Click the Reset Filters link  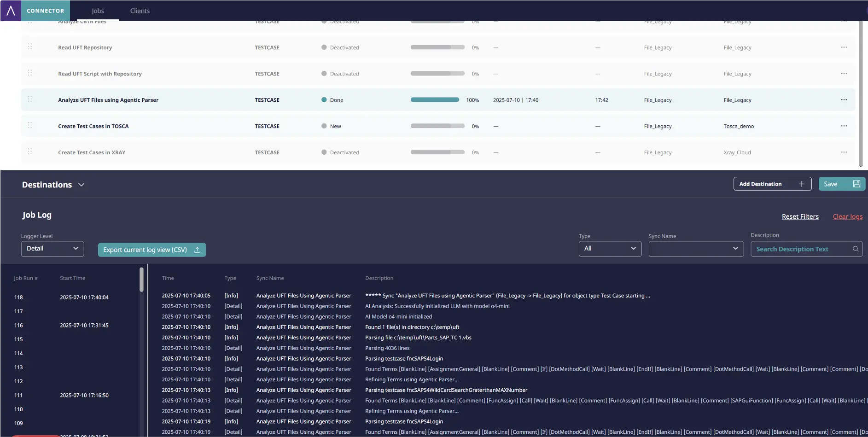pos(800,216)
